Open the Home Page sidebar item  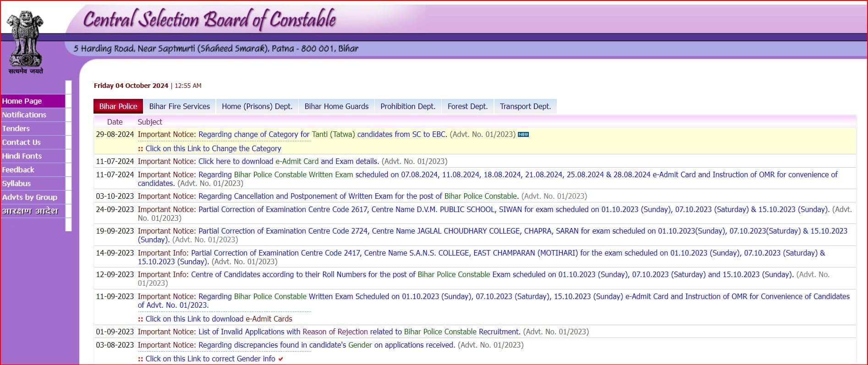click(33, 101)
